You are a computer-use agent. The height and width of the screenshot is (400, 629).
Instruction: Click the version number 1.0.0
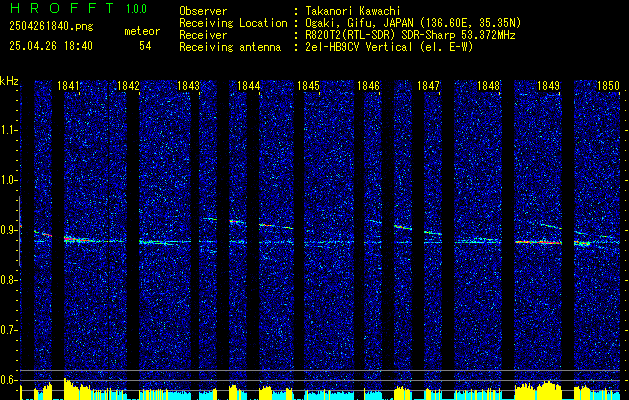[136, 8]
